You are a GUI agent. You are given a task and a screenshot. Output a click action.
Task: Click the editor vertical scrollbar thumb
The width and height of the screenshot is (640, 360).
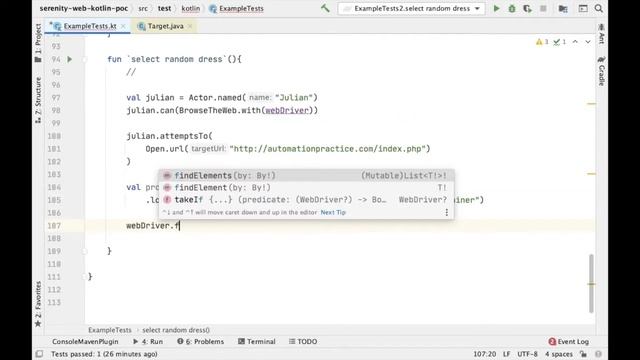591,283
